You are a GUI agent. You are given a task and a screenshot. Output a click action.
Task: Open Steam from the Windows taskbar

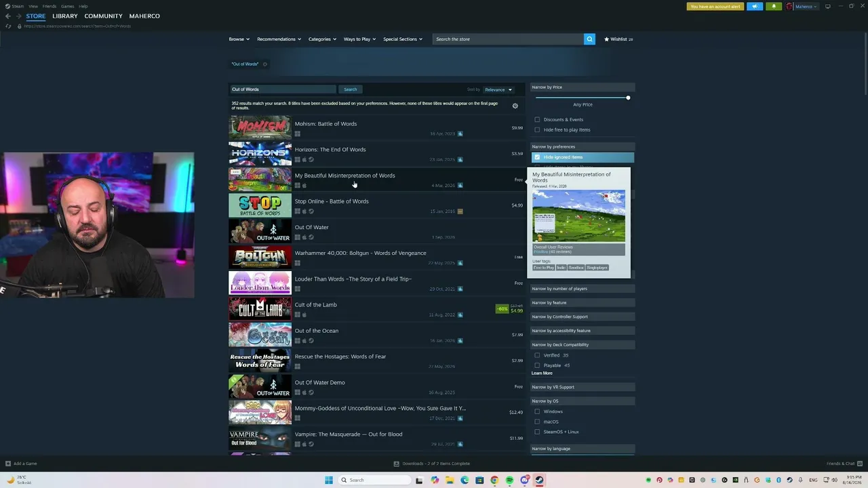pyautogui.click(x=540, y=480)
